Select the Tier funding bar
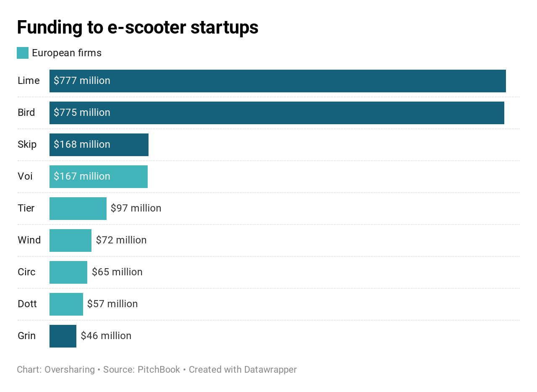 coord(78,209)
